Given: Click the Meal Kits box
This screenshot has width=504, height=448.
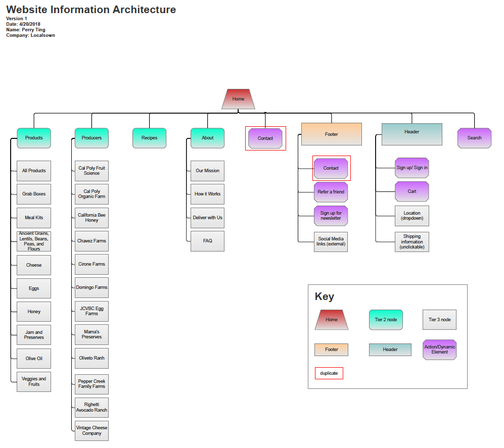Looking at the screenshot, I should point(34,218).
